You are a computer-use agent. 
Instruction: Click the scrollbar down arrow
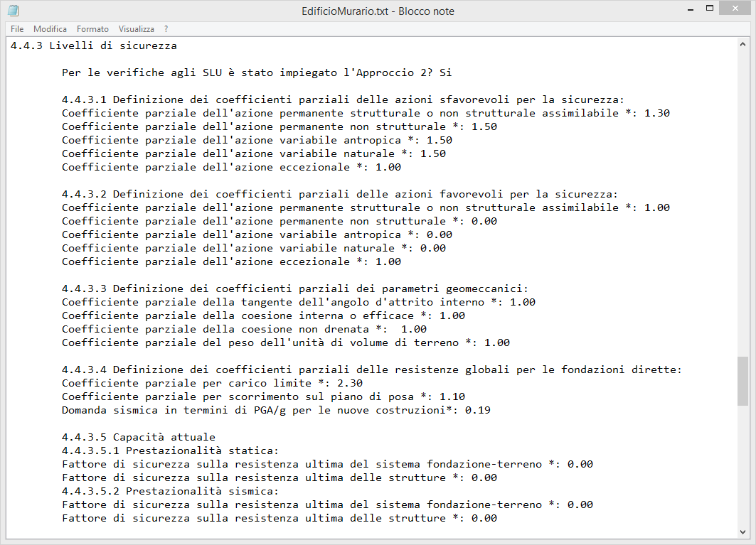742,532
